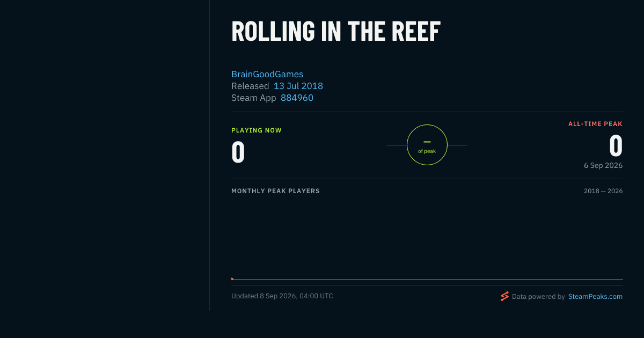Click the SteamPeaks logo icon
644x338 pixels.
pos(504,296)
